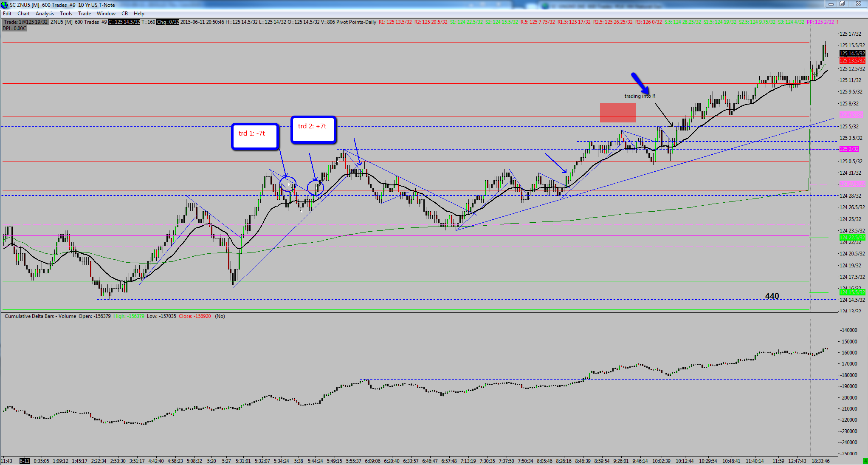Click the 'Trade: 1@125 19/32' position label
The width and height of the screenshot is (868, 465).
tap(26, 22)
